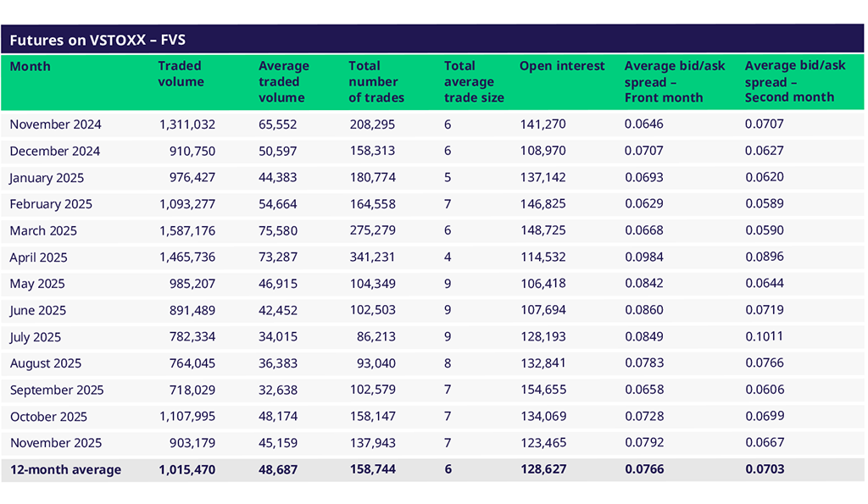Select the 'November 2024' row label

tap(55, 125)
